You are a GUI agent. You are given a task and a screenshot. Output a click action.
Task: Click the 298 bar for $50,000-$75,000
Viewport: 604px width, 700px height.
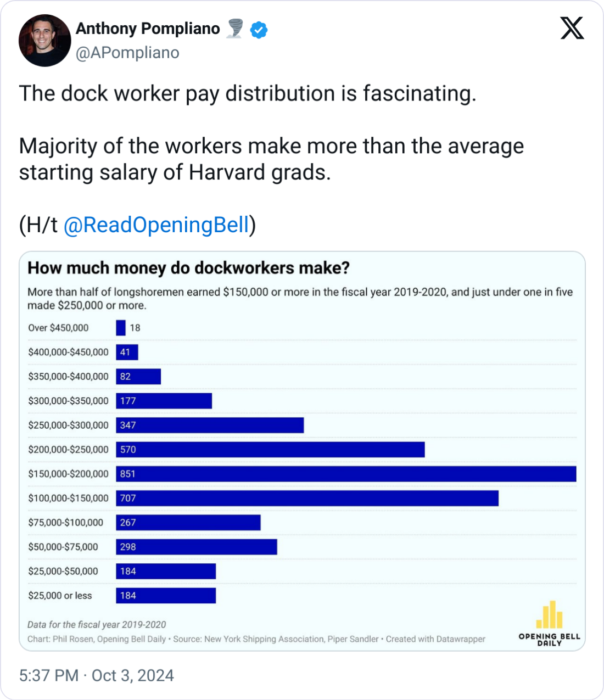197,547
